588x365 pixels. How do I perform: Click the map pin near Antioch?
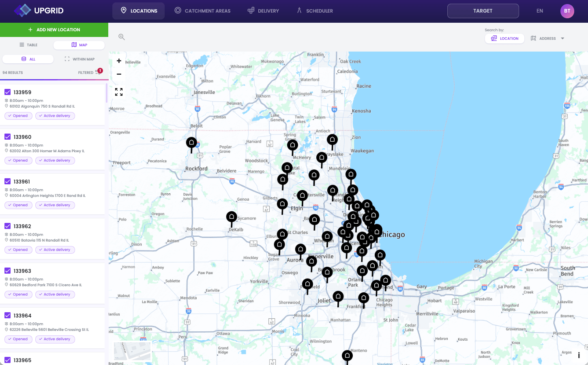[332, 140]
